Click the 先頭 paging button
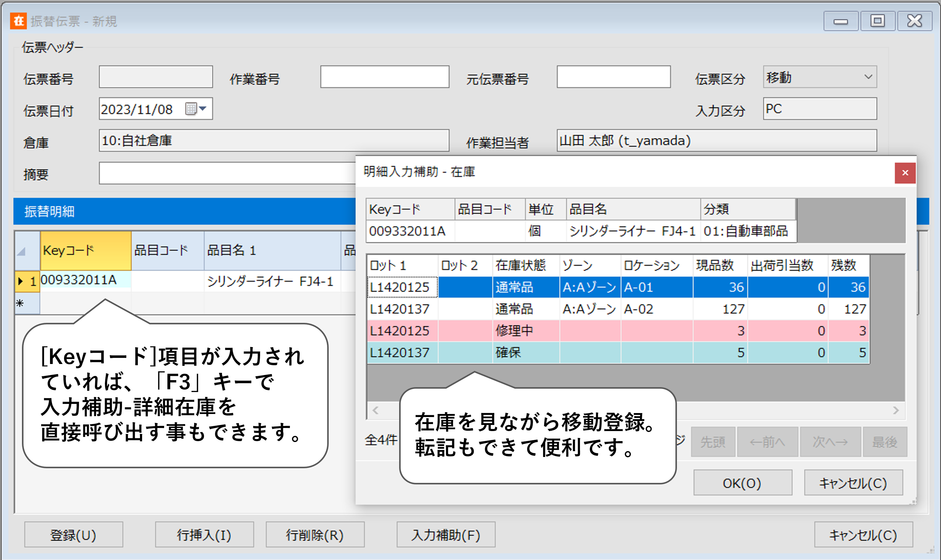This screenshot has height=560, width=941. (713, 441)
